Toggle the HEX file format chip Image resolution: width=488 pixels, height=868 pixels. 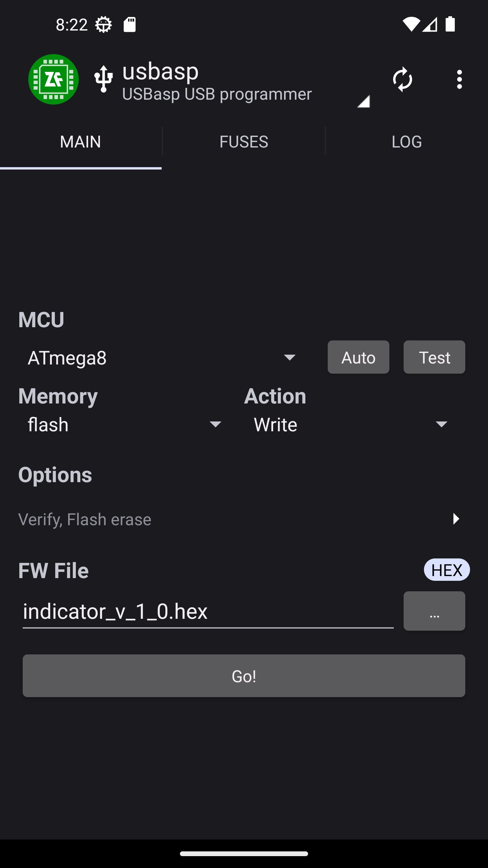click(x=447, y=570)
